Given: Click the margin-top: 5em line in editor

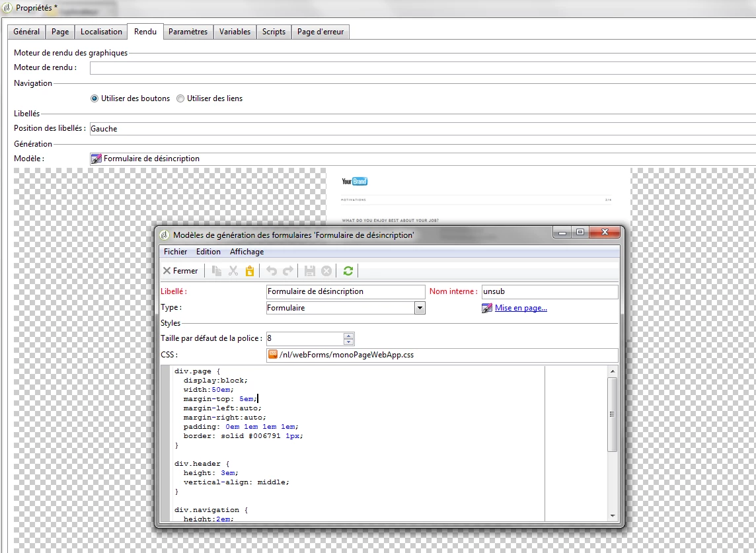Looking at the screenshot, I should (220, 399).
